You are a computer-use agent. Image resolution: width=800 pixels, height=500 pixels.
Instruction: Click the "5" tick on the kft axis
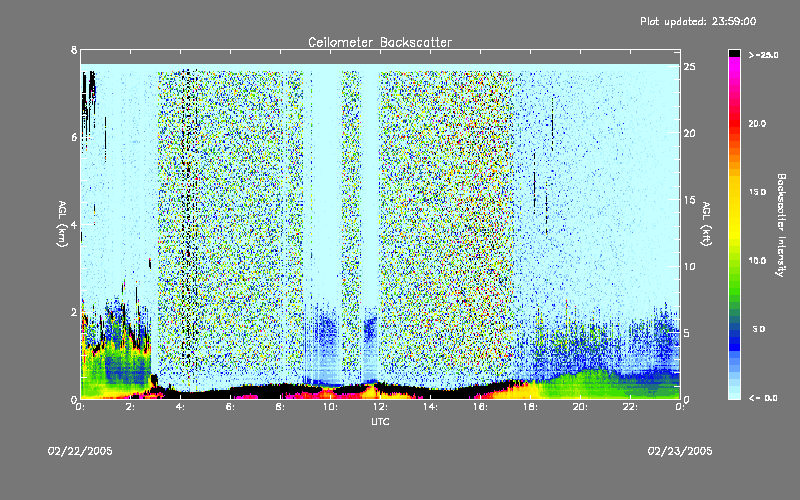click(687, 333)
